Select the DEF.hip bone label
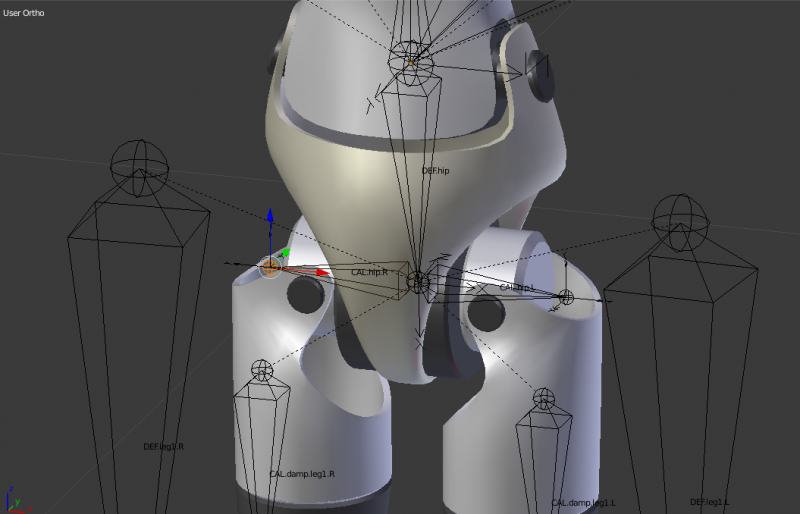800x514 pixels. pos(436,170)
